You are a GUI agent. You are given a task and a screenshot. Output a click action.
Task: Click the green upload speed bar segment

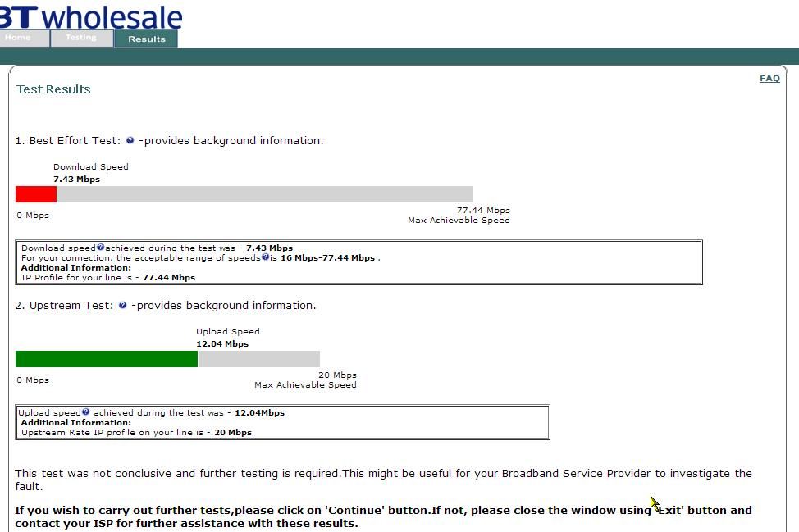(x=107, y=359)
